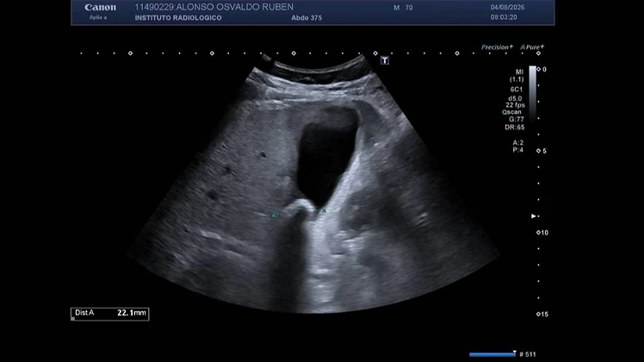Click the MI (1.1) value
Viewport: 644px width, 362px height.
(517, 76)
